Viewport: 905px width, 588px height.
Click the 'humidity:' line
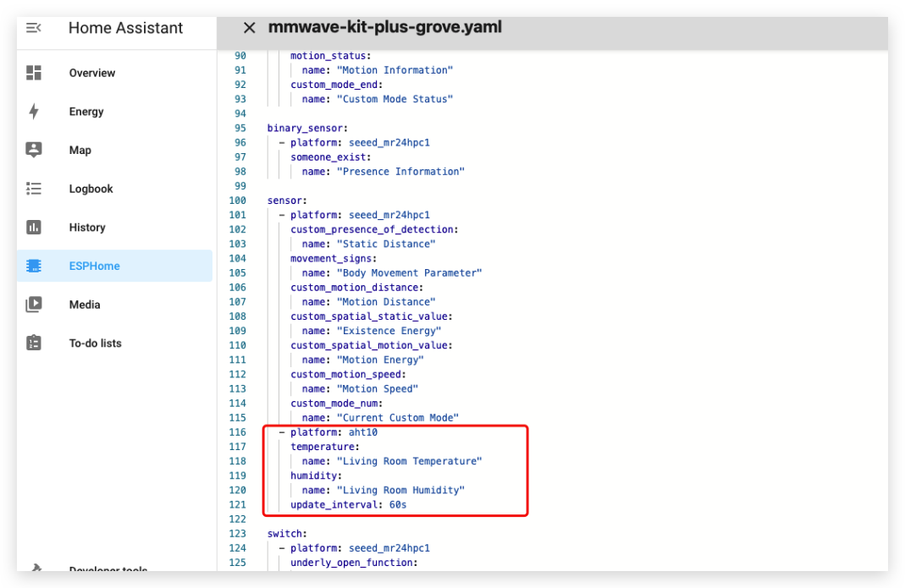click(x=317, y=475)
